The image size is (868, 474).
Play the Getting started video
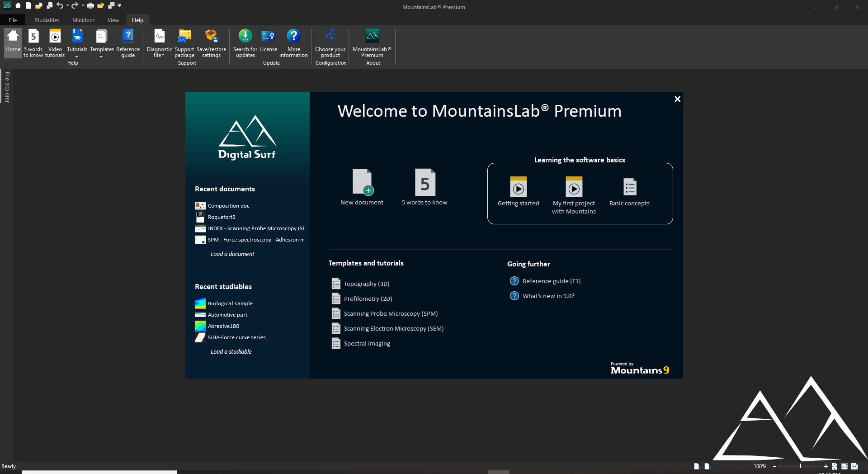tap(518, 191)
